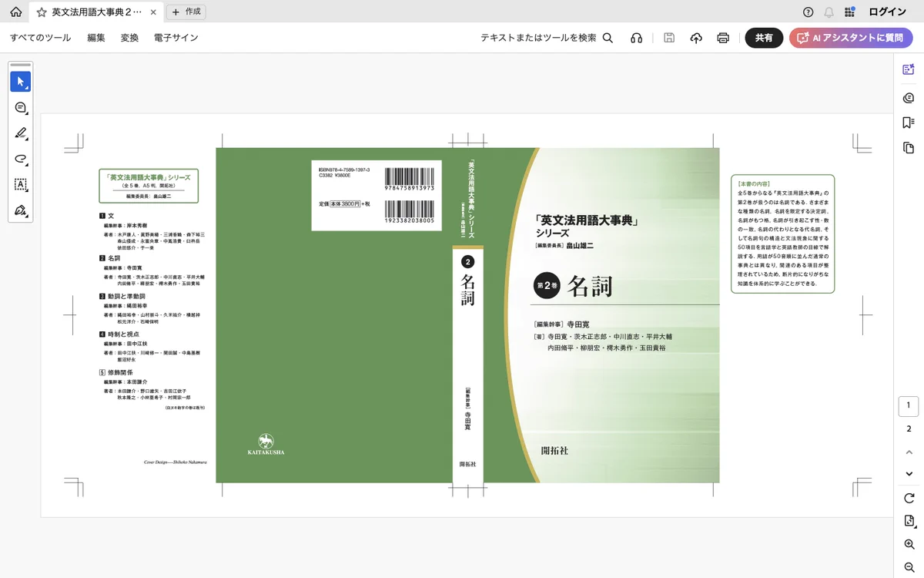This screenshot has width=924, height=578.
Task: Open the 編集 menu
Action: pos(96,38)
